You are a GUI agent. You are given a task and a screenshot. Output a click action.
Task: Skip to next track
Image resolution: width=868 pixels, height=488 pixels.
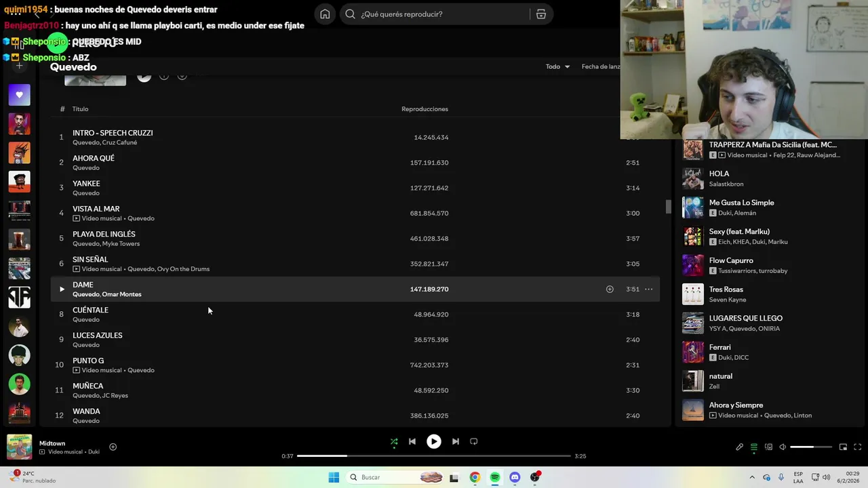455,441
